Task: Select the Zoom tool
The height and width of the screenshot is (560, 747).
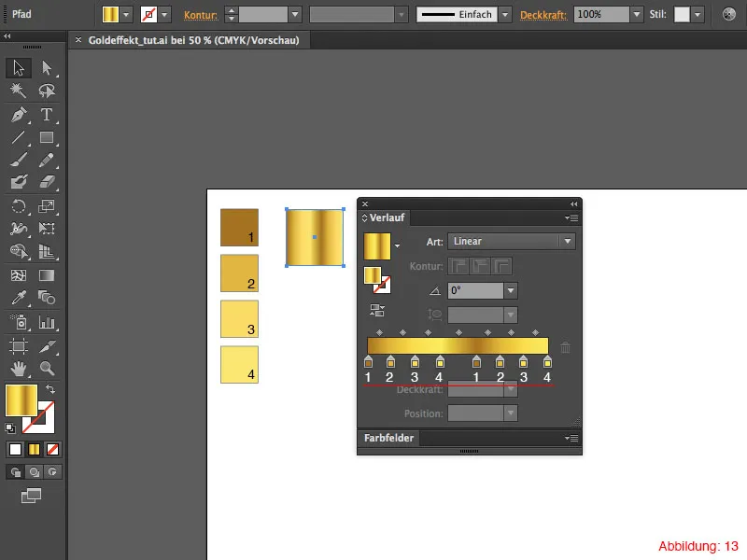Action: tap(47, 368)
